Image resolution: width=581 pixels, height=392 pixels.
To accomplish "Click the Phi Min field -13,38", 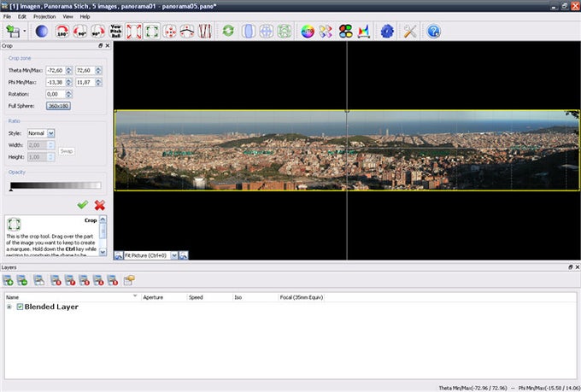I will [56, 82].
